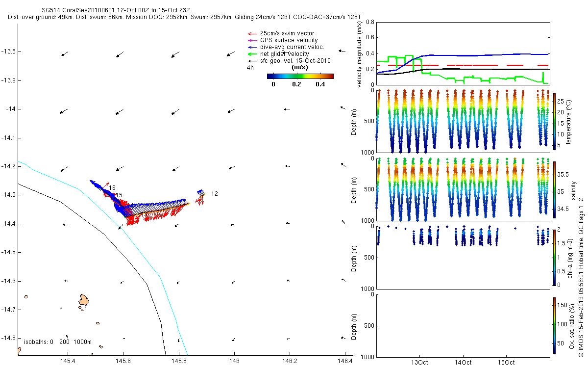
Task: Click the chl-a (mg m-3) colorbar
Action: click(x=554, y=257)
